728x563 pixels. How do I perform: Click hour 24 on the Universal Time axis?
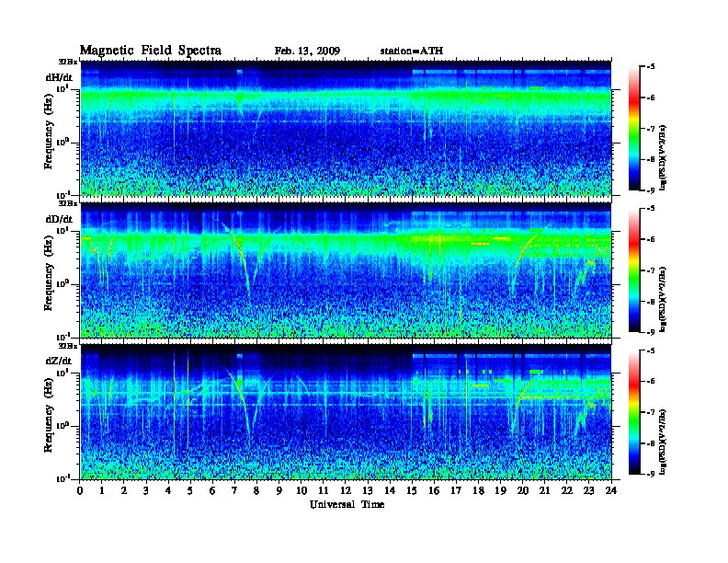point(611,490)
